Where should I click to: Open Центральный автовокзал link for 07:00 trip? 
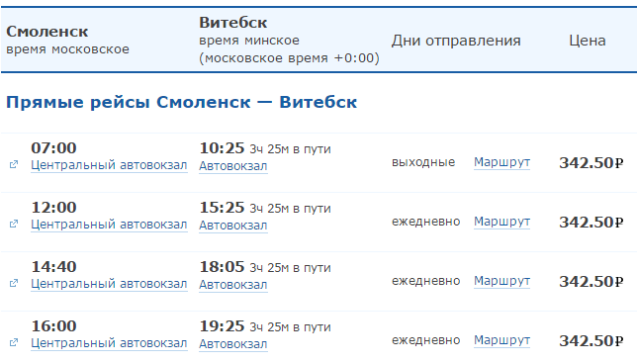pyautogui.click(x=109, y=165)
